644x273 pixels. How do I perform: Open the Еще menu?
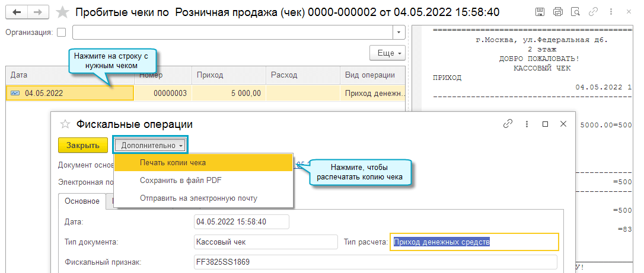pyautogui.click(x=387, y=53)
